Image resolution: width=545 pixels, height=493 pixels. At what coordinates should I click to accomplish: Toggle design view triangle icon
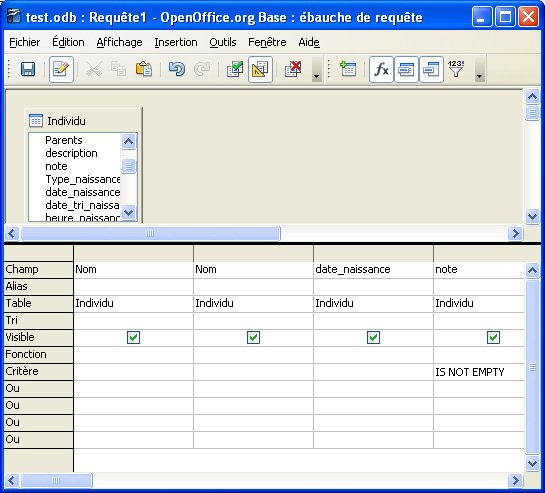point(260,69)
